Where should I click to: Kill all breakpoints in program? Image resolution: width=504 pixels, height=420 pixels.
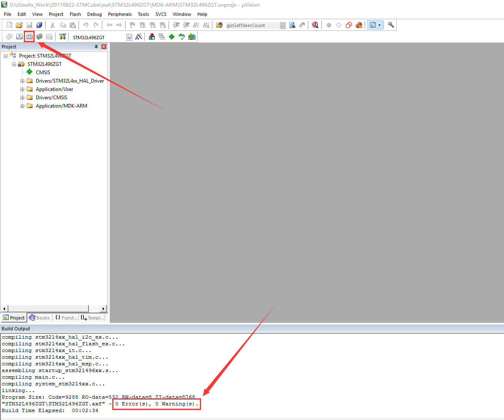click(x=359, y=25)
